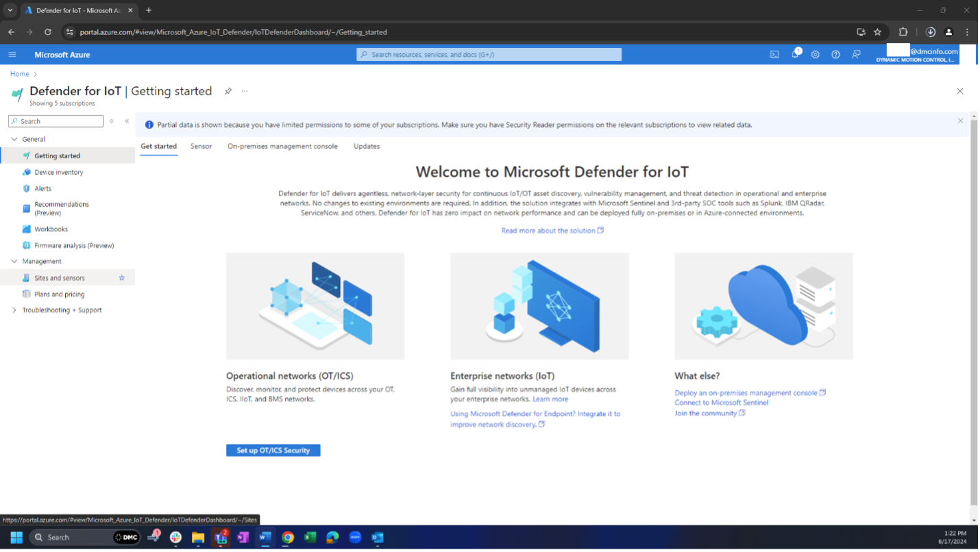Click the Home breadcrumb
The width and height of the screenshot is (980, 552).
point(20,74)
